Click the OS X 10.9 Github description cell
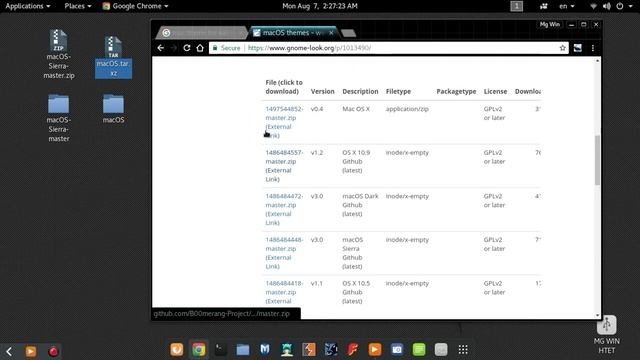This screenshot has width=640, height=360. [x=356, y=161]
